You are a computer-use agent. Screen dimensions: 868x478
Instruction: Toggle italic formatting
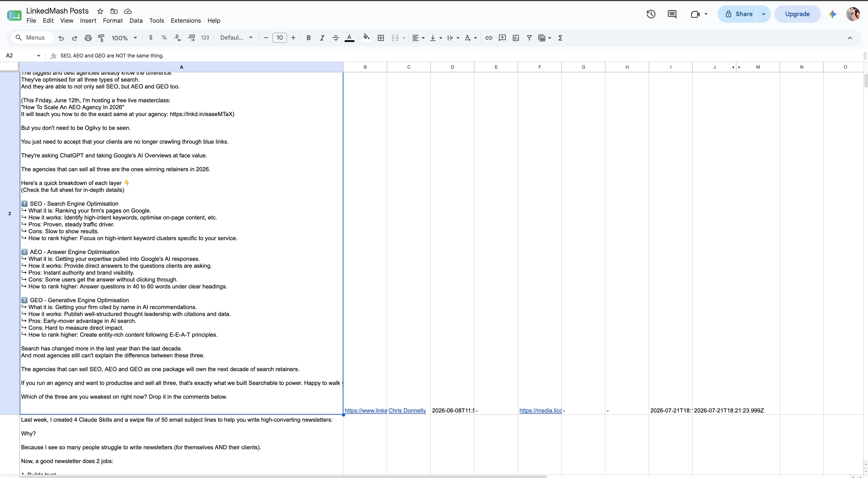coord(322,38)
